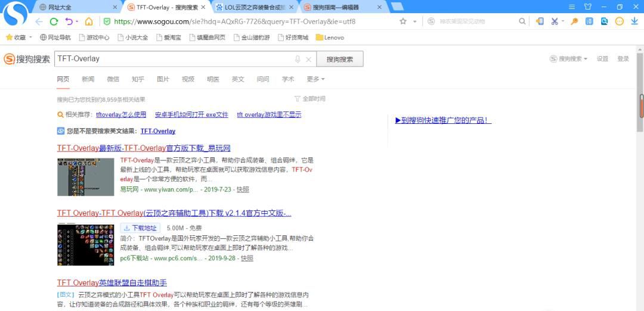The image size is (644, 311).
Task: Click the first result's thumbnail image
Action: point(85,177)
